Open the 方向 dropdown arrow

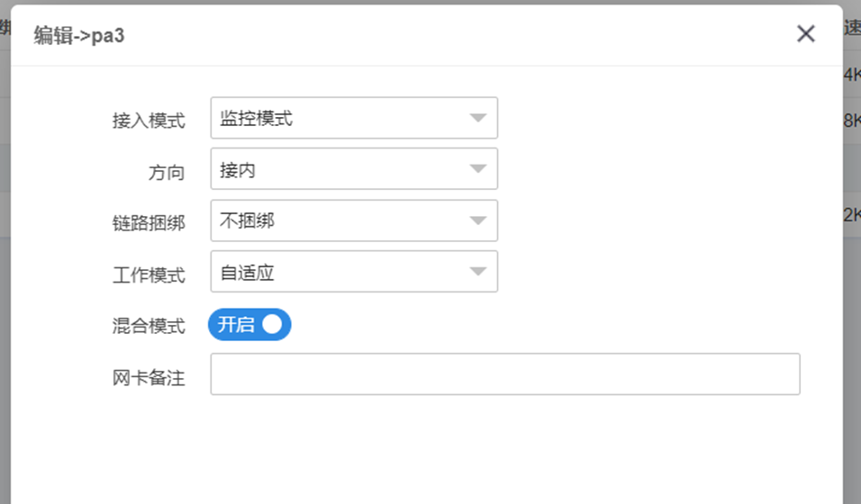point(477,168)
